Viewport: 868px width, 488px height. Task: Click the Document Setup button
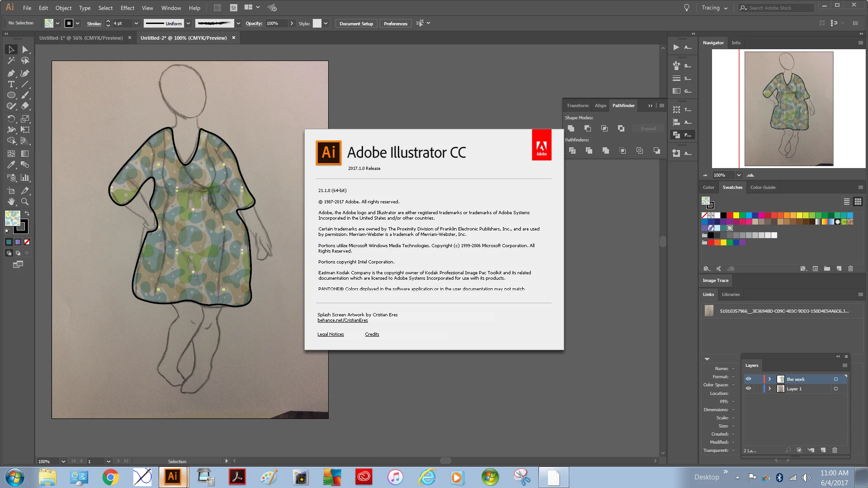[x=356, y=23]
